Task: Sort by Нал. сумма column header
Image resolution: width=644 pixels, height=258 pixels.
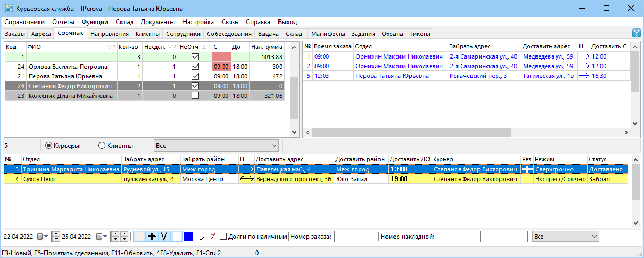Action: 267,47
